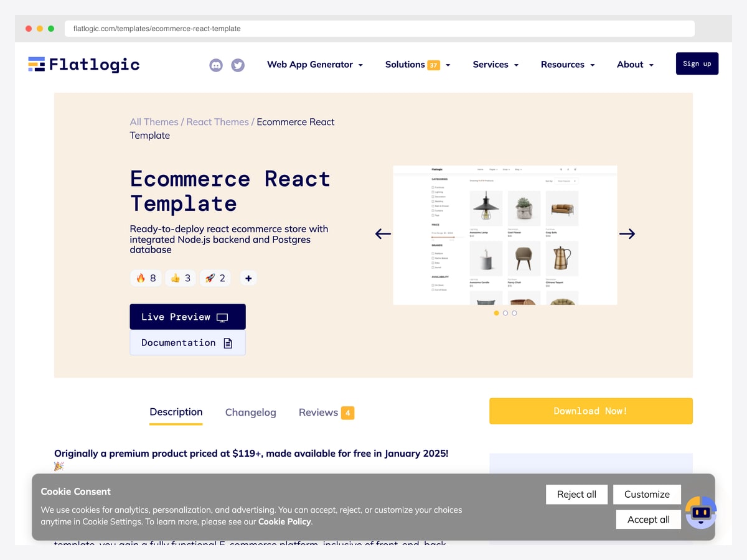747x560 pixels.
Task: Click the ecommerce template screenshot preview
Action: point(505,235)
